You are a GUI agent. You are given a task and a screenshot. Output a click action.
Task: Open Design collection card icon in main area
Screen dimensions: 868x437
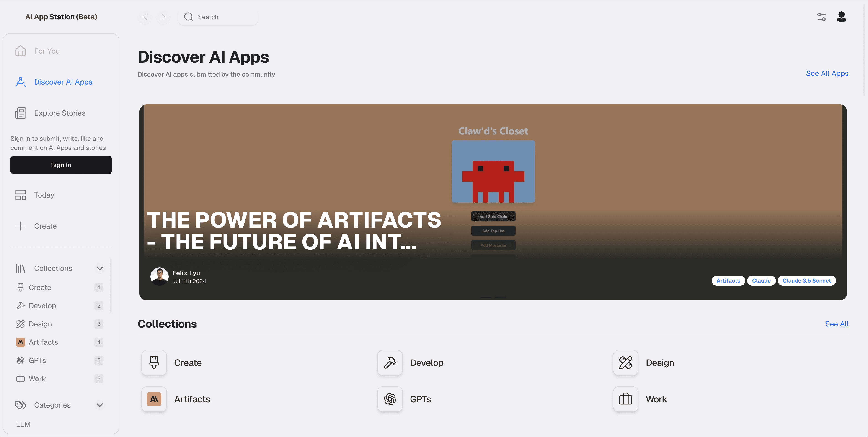(x=625, y=362)
